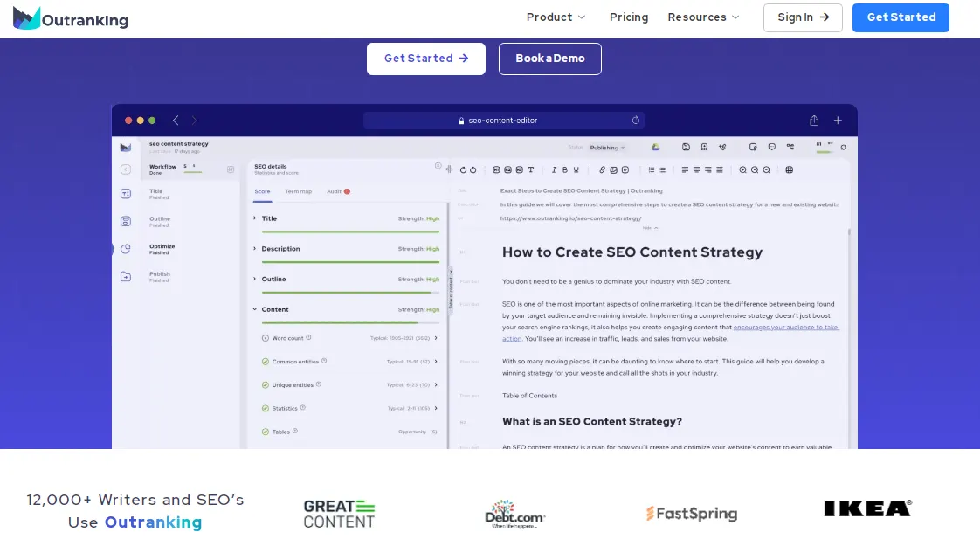Click the browser reload icon in address bar
This screenshot has height=553, width=980.
tap(636, 120)
